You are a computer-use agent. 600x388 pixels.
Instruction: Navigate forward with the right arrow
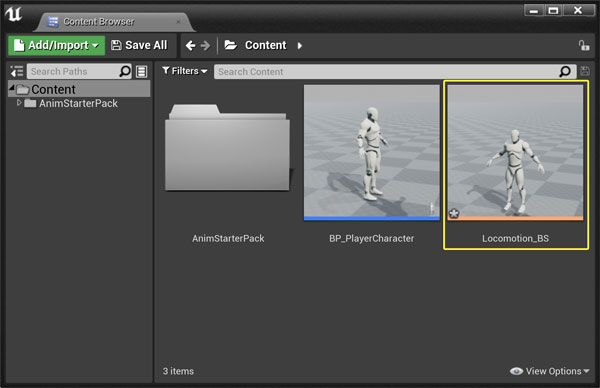(x=205, y=46)
